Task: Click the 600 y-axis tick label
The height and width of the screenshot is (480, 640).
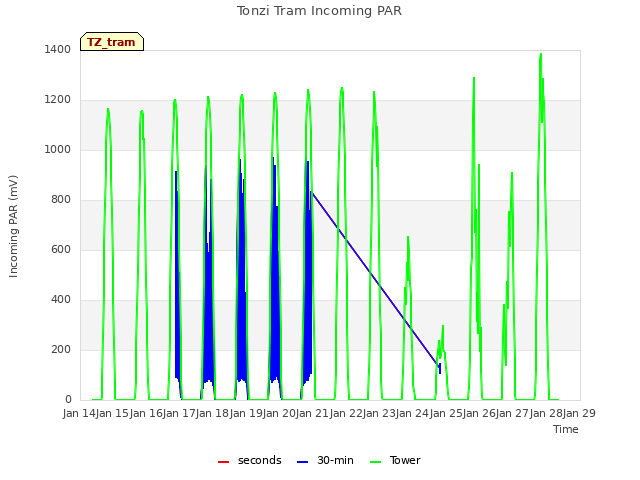Action: [x=61, y=249]
